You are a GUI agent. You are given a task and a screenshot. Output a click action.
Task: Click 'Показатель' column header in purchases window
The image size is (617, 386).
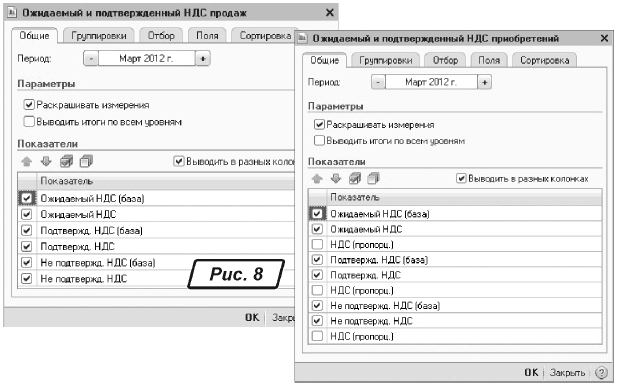(464, 197)
